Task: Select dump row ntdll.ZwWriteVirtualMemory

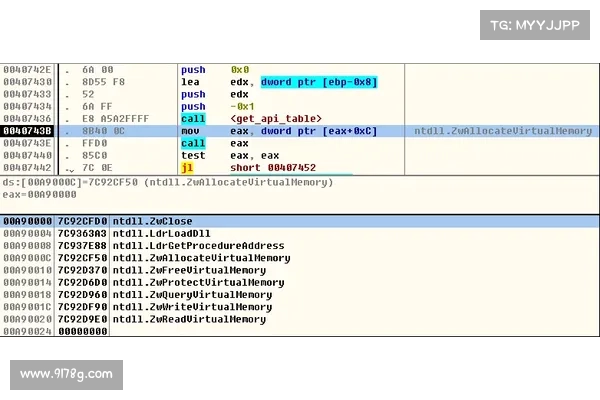Action: (300, 307)
